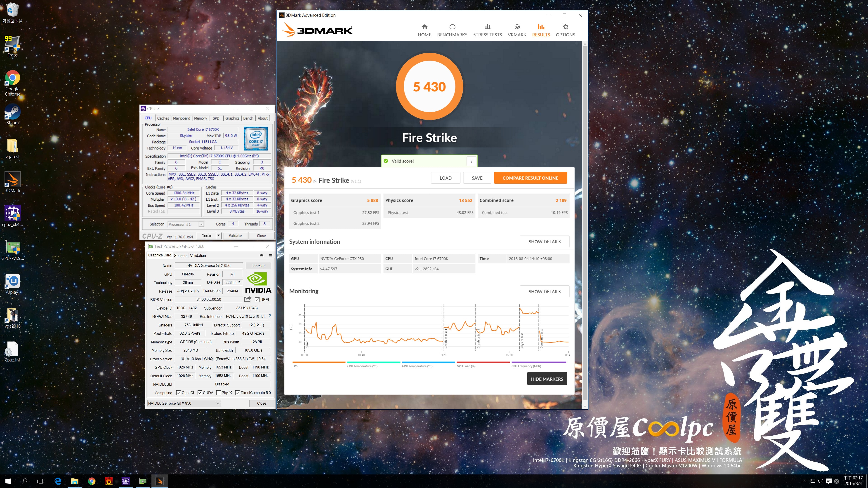
Task: Open 3DMark BENCHMARKS section
Action: tap(452, 30)
